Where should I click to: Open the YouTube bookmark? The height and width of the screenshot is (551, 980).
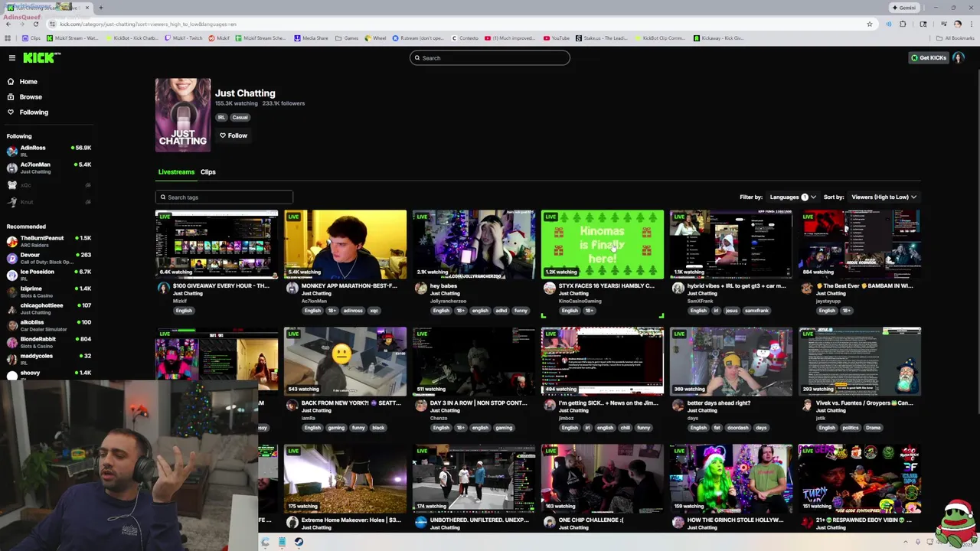point(557,37)
